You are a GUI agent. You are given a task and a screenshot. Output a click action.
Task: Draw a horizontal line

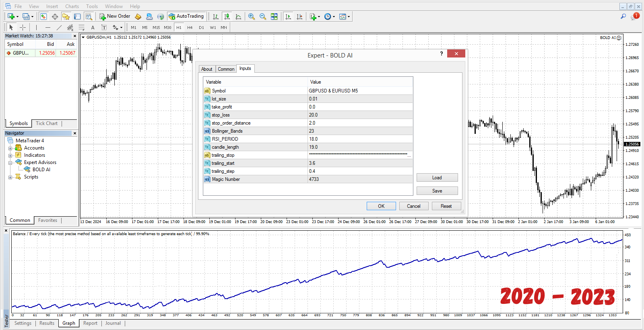pyautogui.click(x=48, y=27)
